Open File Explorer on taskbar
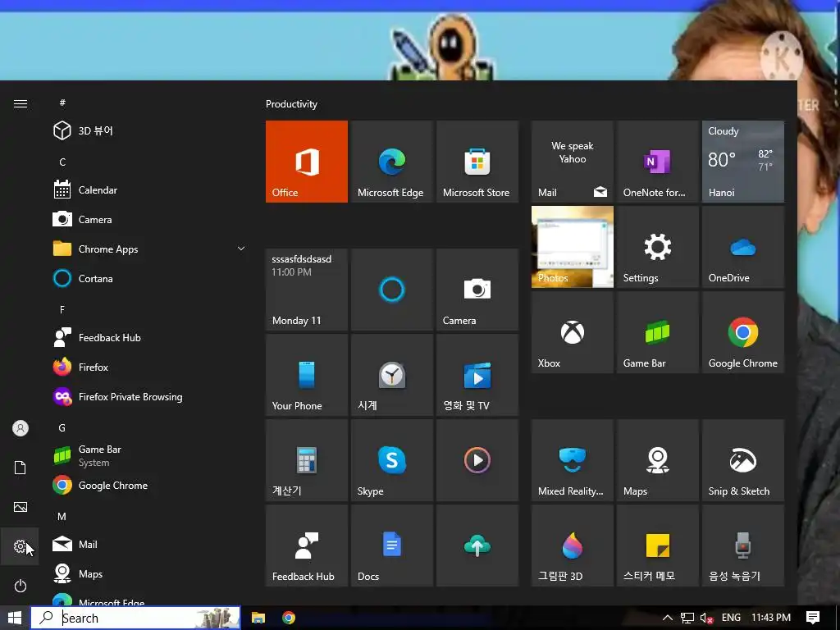The image size is (840, 630). (x=258, y=618)
